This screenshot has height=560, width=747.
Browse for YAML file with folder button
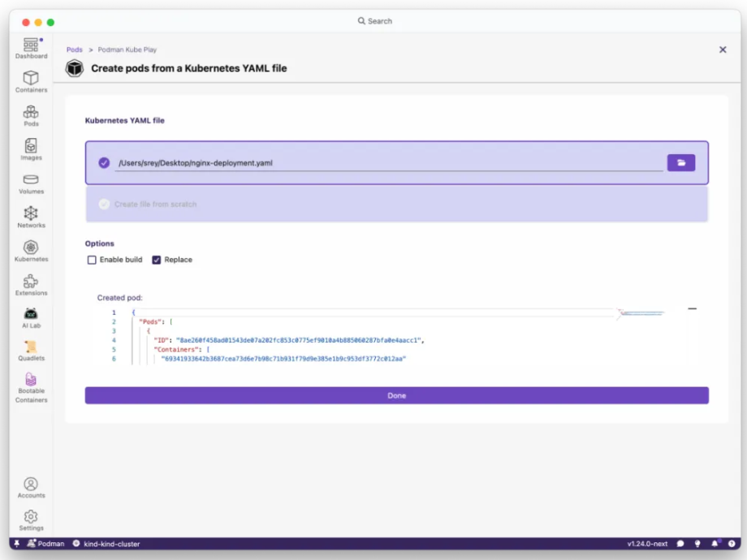(x=680, y=163)
